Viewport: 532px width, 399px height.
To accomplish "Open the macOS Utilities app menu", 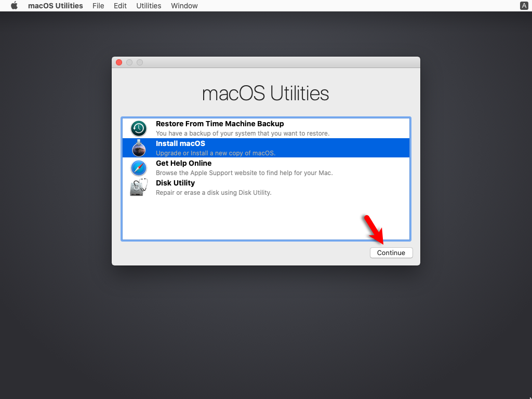I will point(55,6).
